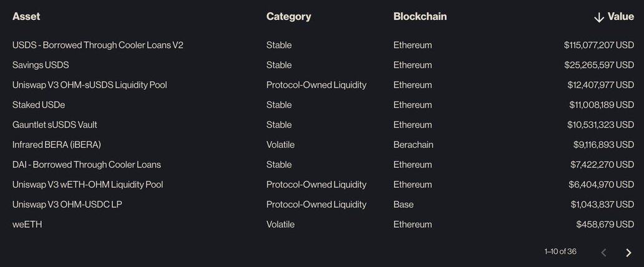Select the Savings USDS asset row
The width and height of the screenshot is (644, 267).
tap(41, 65)
